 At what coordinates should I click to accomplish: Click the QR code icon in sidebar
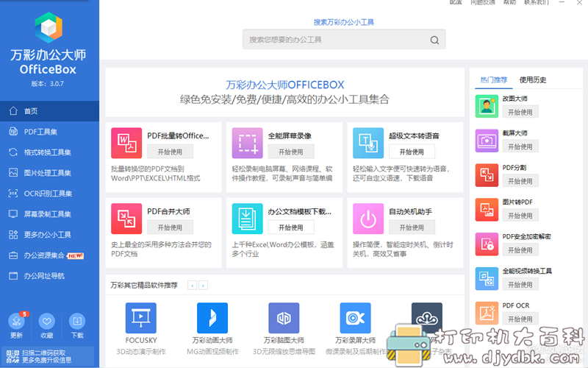[x=12, y=356]
